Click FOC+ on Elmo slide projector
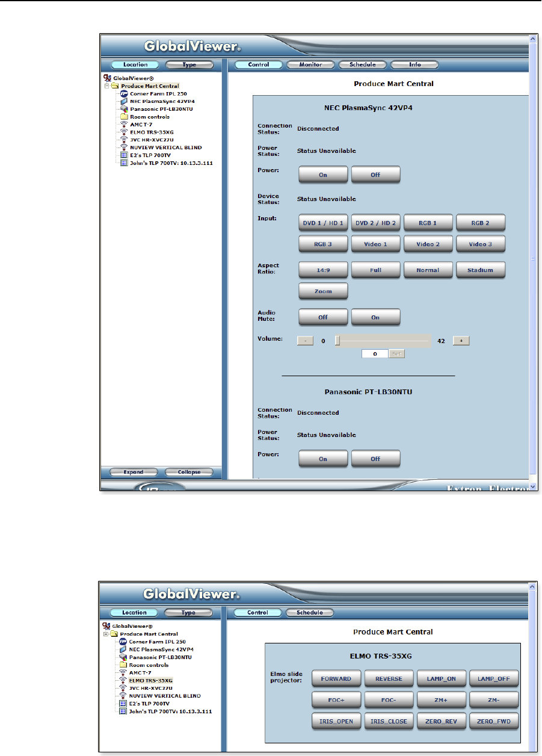Image resolution: width=542 pixels, height=756 pixels. 336,700
